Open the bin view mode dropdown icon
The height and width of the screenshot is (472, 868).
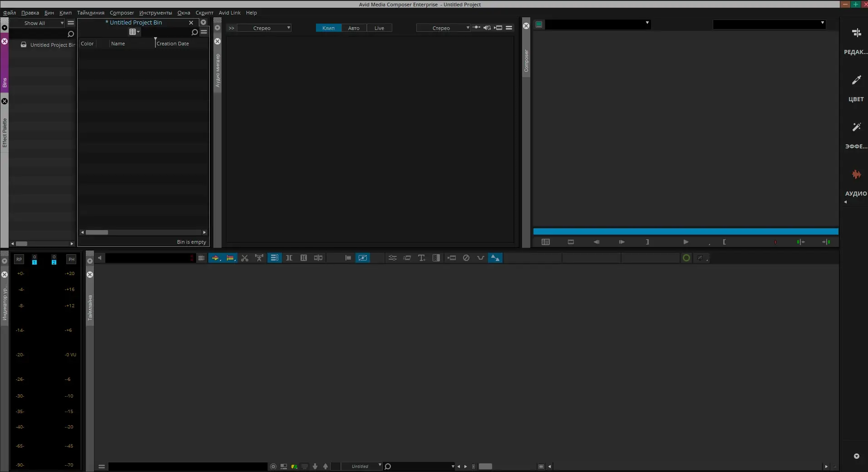coord(134,32)
